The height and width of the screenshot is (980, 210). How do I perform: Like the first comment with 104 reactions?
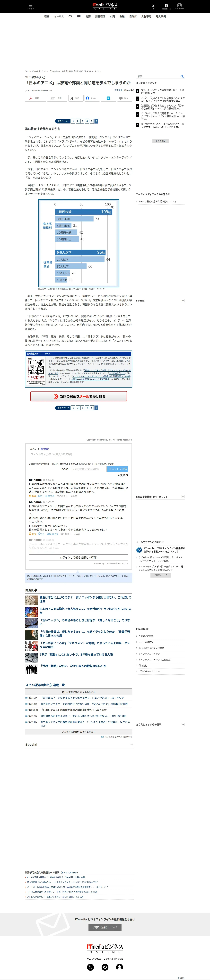pos(33,496)
